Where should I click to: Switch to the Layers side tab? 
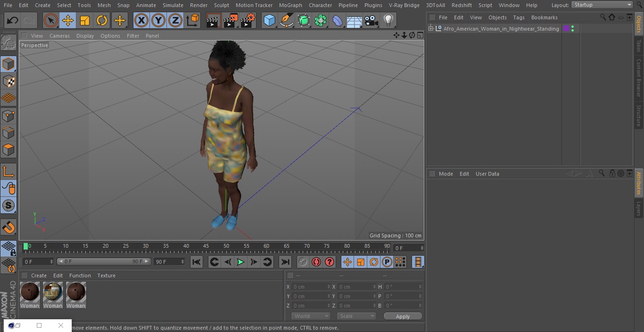click(639, 208)
